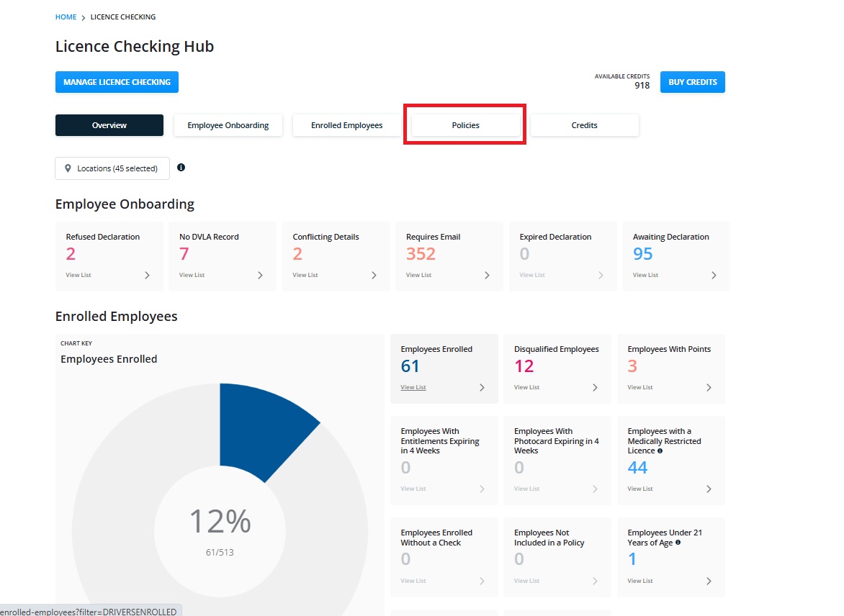
Task: Click the Buy Credits button
Action: click(x=693, y=82)
